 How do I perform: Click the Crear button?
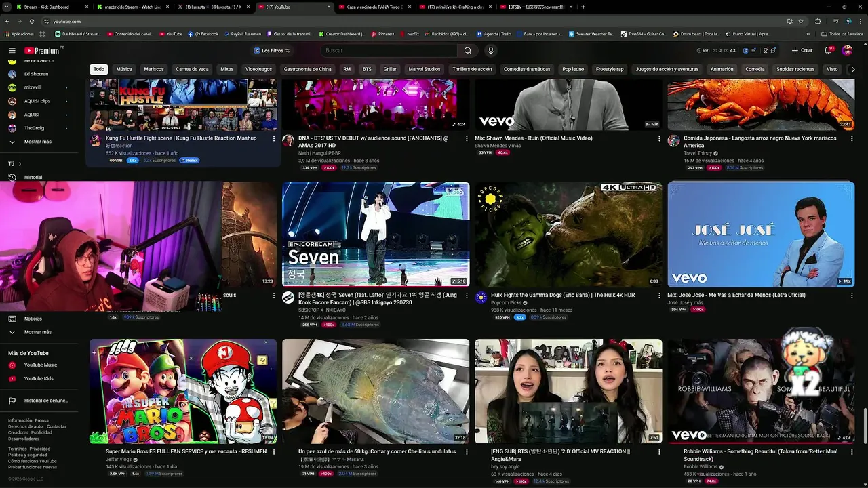click(x=802, y=51)
